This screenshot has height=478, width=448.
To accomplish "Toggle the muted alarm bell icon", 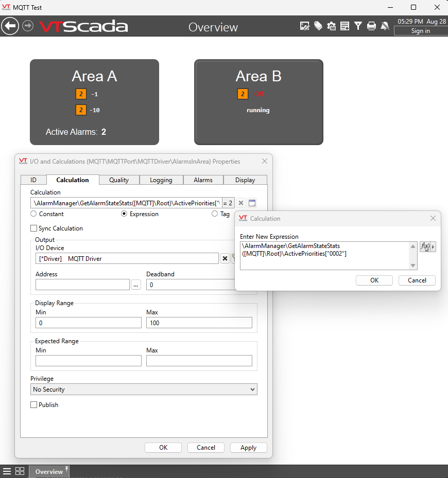I will click(x=385, y=26).
